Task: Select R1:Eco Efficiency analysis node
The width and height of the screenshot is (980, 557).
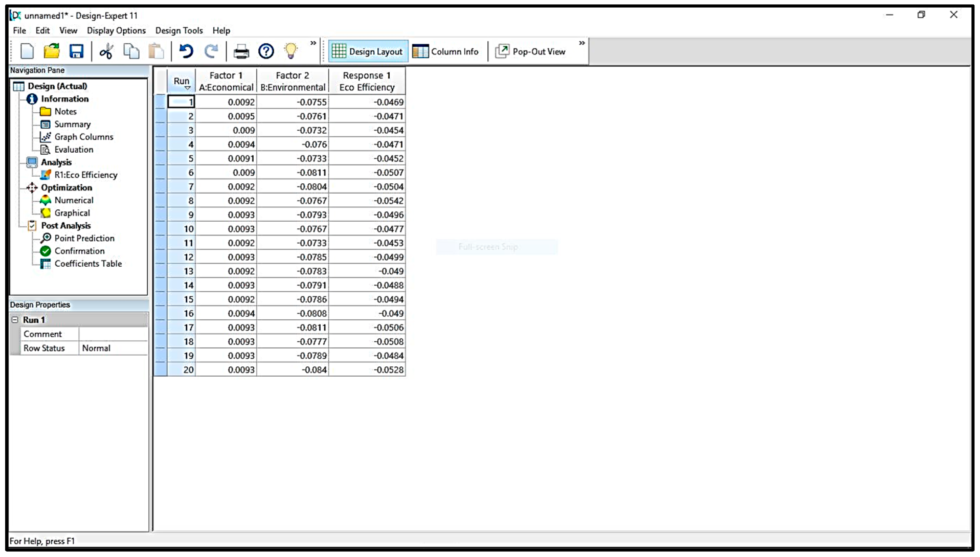Action: [x=86, y=175]
